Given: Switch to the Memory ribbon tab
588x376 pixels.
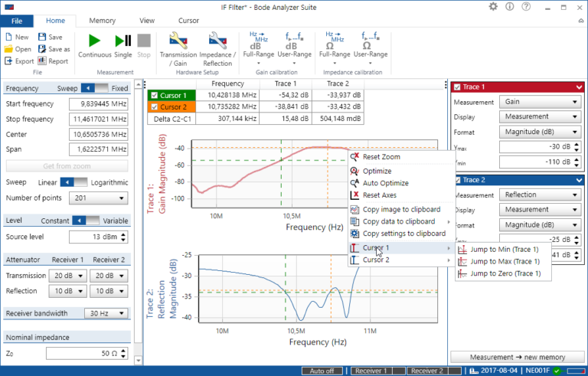Looking at the screenshot, I should point(102,21).
